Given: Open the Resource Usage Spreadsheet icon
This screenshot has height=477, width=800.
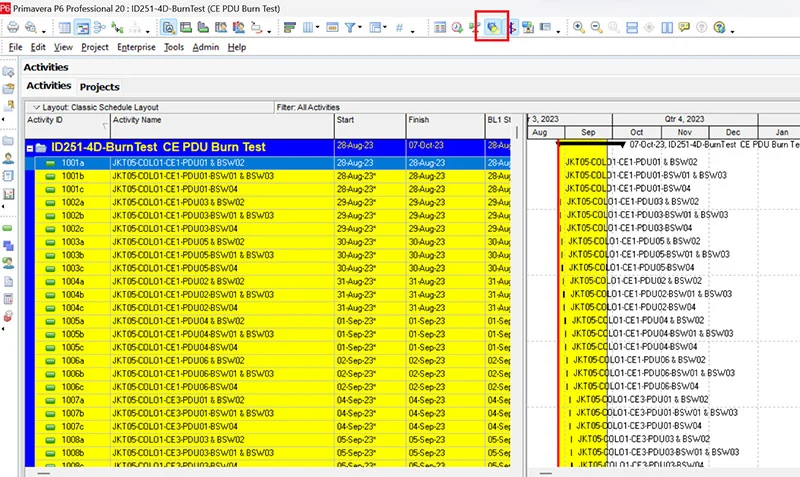Looking at the screenshot, I should click(x=220, y=28).
